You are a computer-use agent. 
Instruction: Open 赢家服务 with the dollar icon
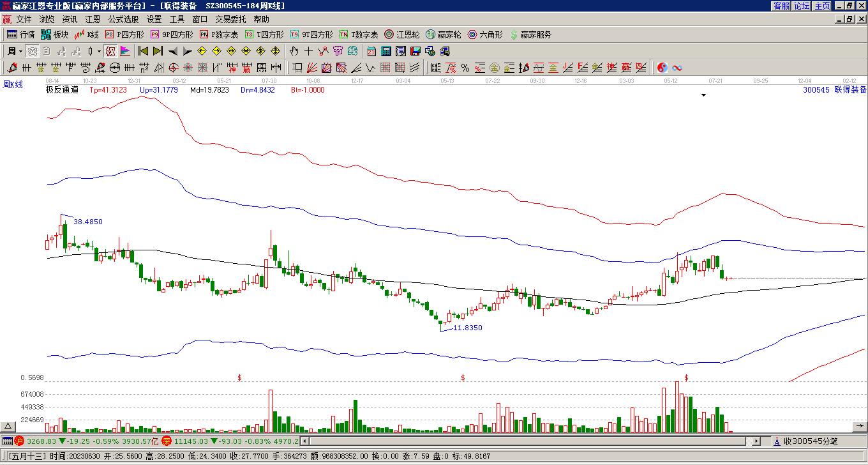click(x=530, y=34)
